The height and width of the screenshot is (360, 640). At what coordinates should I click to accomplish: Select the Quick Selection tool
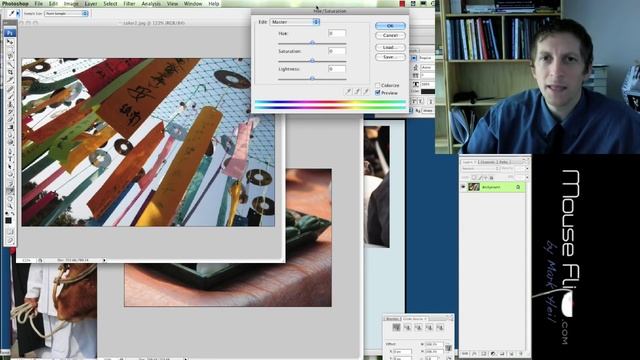[10, 65]
